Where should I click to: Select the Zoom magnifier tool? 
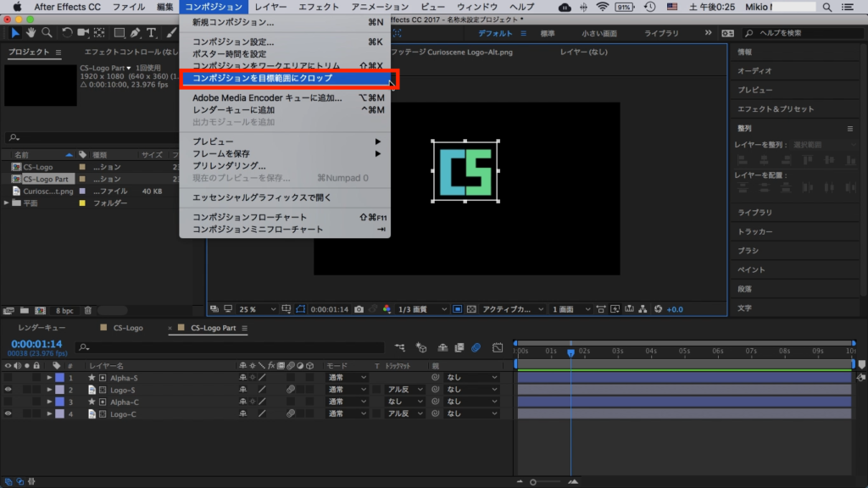click(47, 33)
